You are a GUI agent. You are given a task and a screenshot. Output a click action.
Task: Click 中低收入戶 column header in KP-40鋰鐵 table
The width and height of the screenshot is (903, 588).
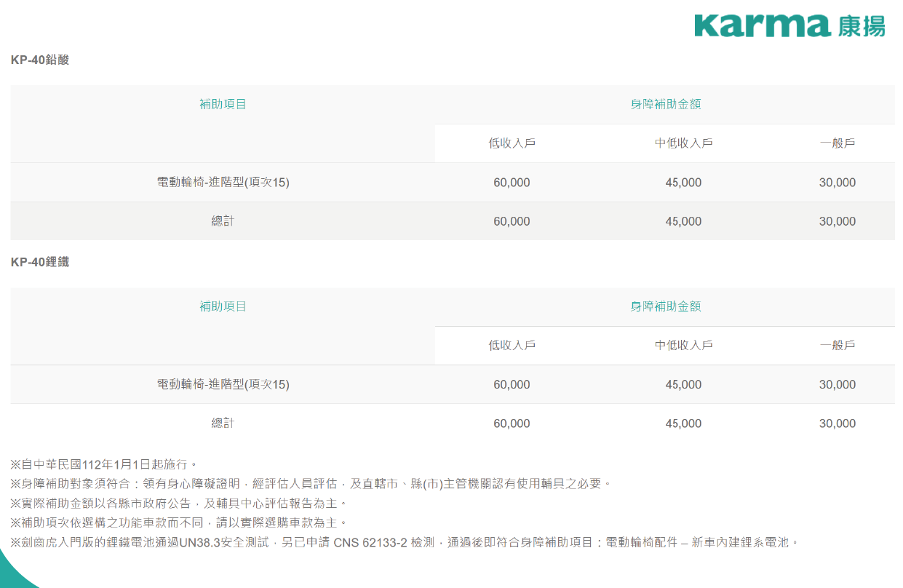click(x=683, y=346)
